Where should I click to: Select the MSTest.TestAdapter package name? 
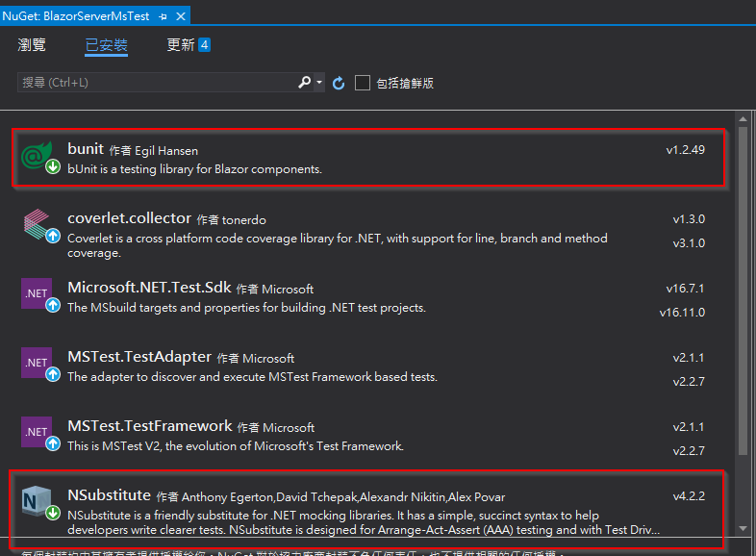(x=139, y=357)
